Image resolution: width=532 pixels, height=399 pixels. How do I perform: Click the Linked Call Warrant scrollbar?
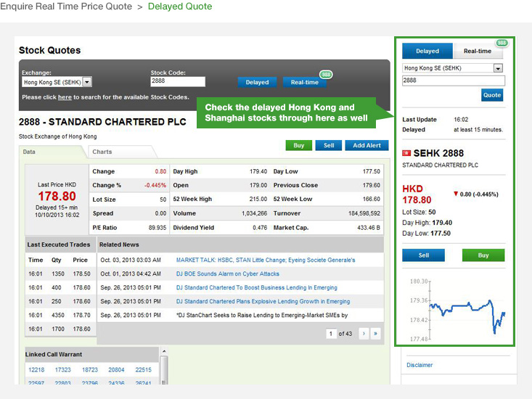click(164, 368)
